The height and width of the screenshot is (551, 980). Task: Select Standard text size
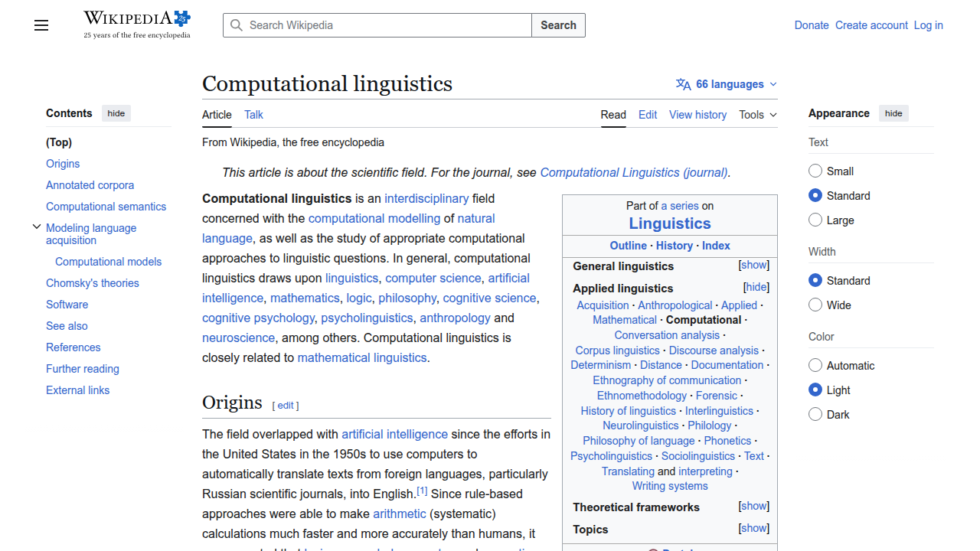pos(815,195)
